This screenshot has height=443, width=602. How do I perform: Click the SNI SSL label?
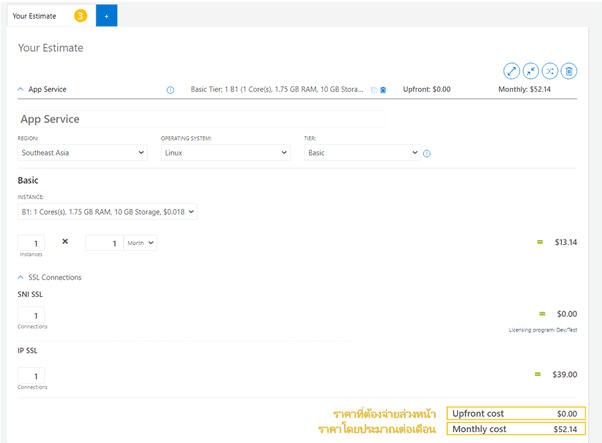coord(30,294)
